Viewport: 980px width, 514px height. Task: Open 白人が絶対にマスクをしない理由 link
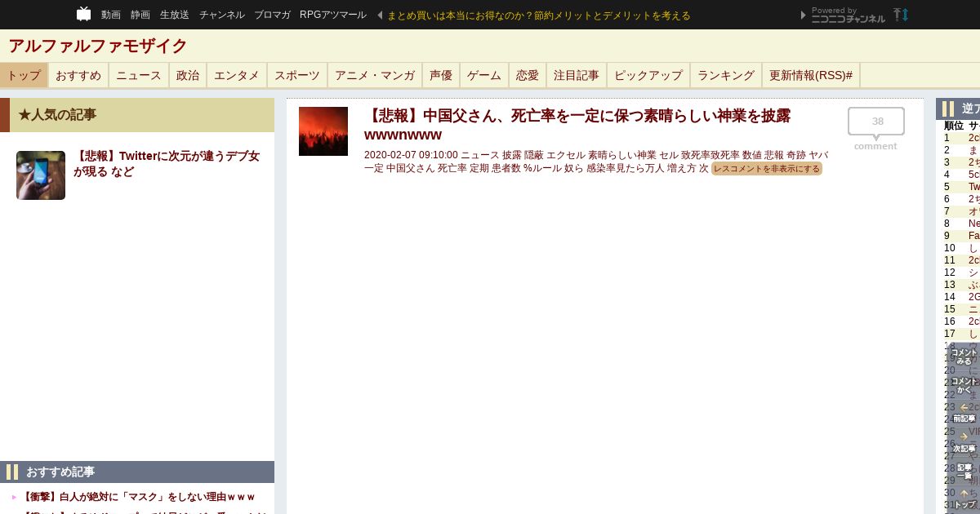click(x=139, y=497)
